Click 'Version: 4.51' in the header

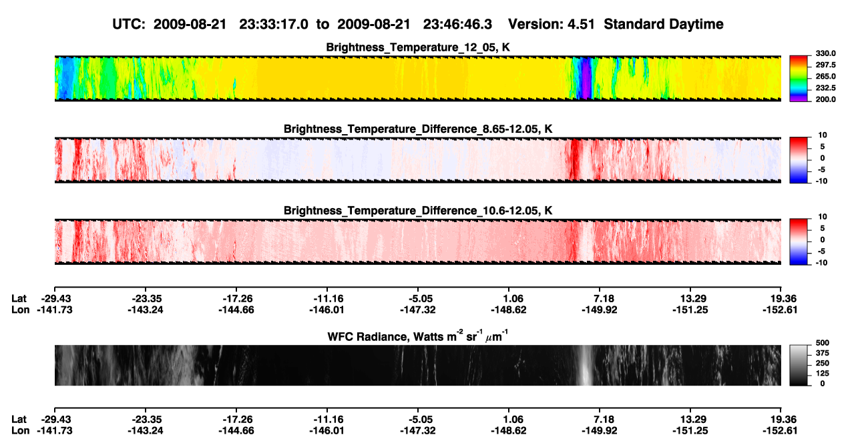(x=552, y=24)
